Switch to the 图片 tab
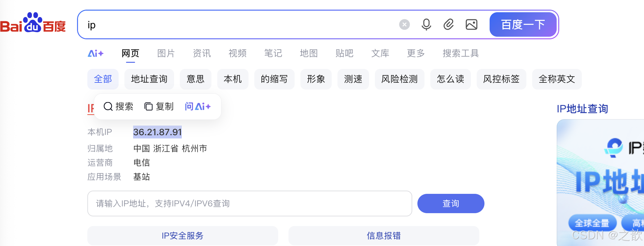Image resolution: width=644 pixels, height=246 pixels. [166, 53]
